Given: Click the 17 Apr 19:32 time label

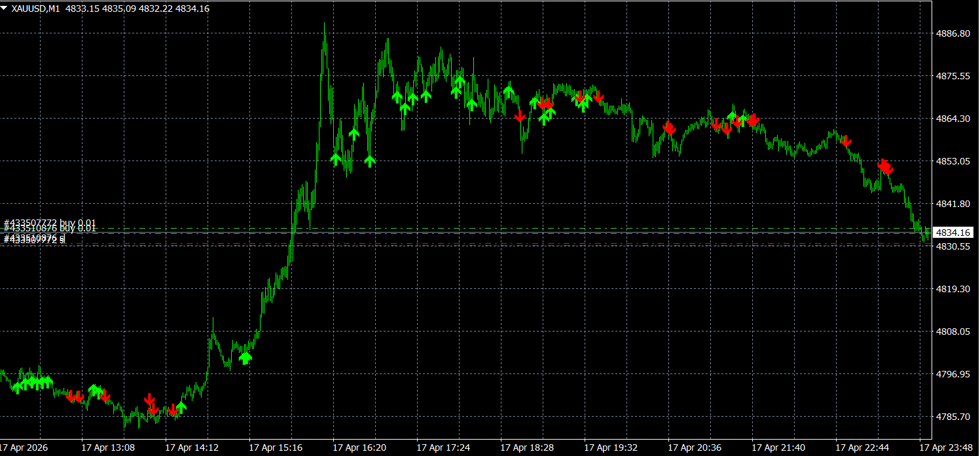Looking at the screenshot, I should point(611,448).
